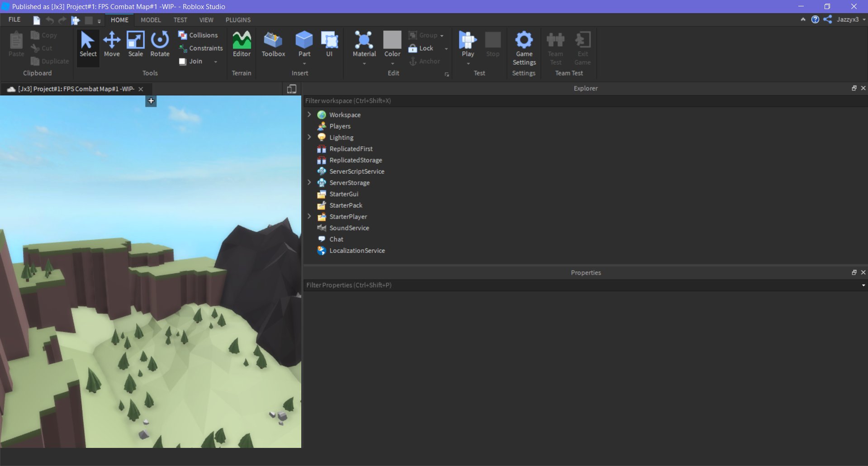The width and height of the screenshot is (868, 466).
Task: Open the Terrain Editor
Action: (x=242, y=44)
